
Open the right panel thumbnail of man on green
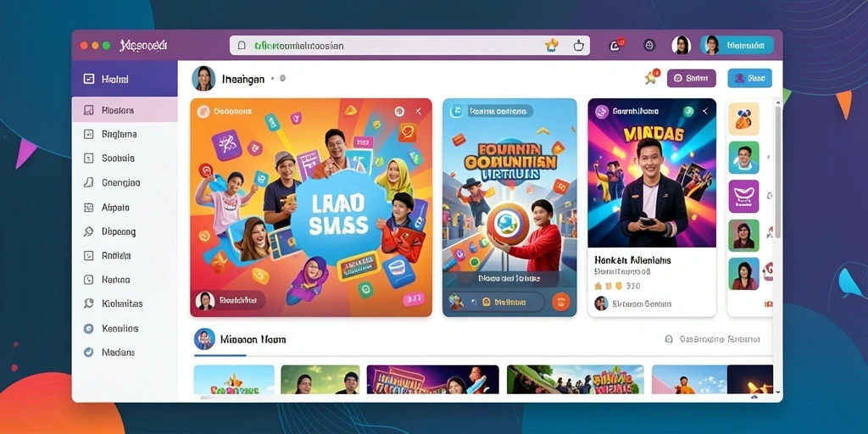coord(743,157)
